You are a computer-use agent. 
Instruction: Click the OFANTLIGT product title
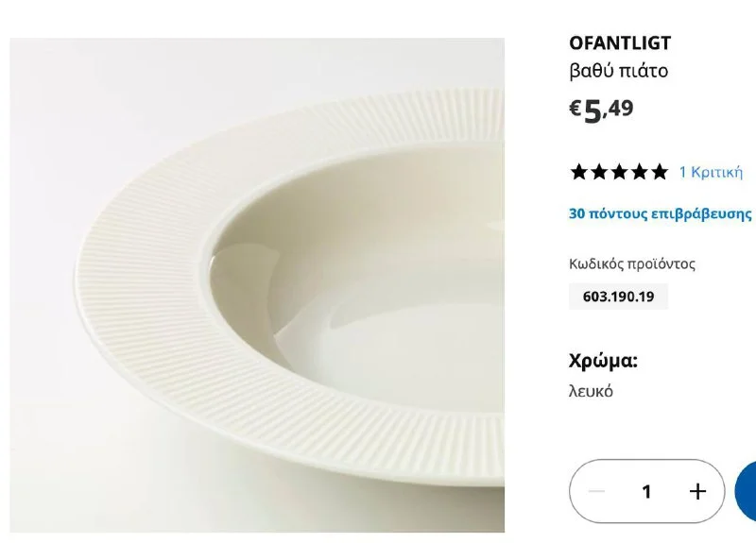click(x=620, y=43)
